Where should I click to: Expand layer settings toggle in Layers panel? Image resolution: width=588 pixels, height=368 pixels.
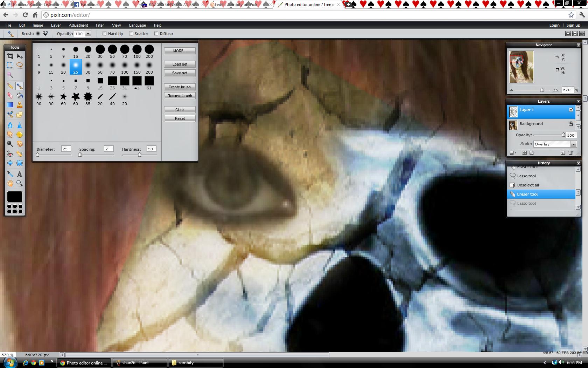click(513, 153)
